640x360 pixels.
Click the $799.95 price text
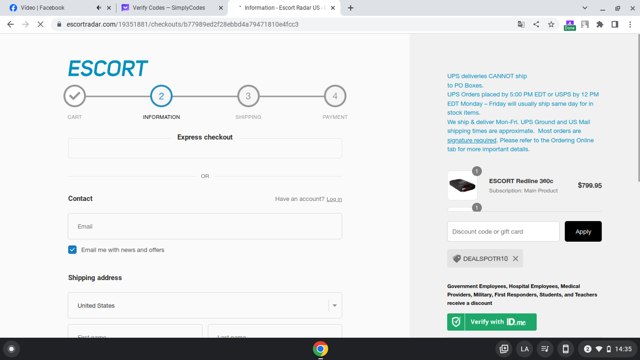pyautogui.click(x=590, y=185)
